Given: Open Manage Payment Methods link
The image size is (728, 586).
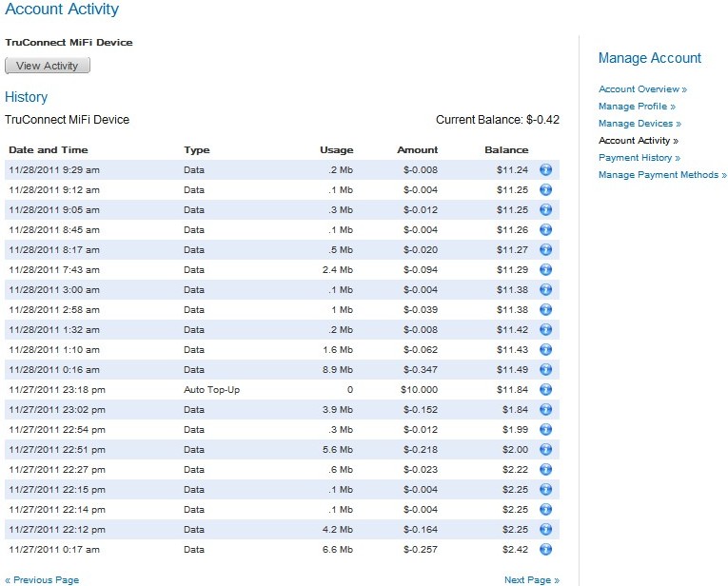Looking at the screenshot, I should coord(662,175).
